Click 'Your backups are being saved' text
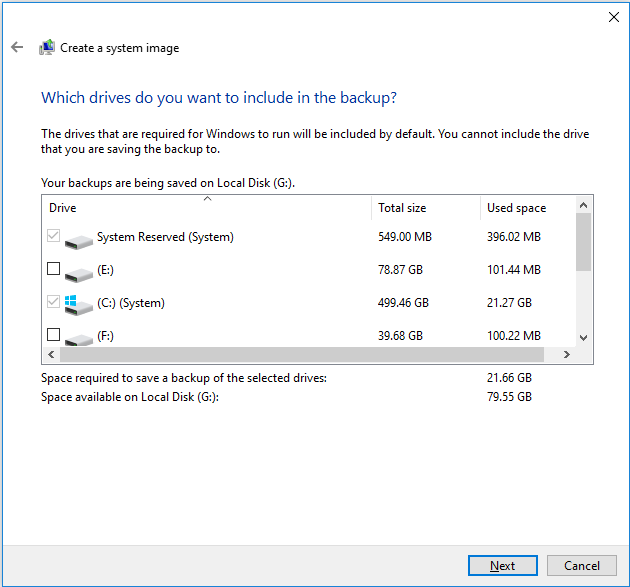The height and width of the screenshot is (587, 630). pos(168,183)
